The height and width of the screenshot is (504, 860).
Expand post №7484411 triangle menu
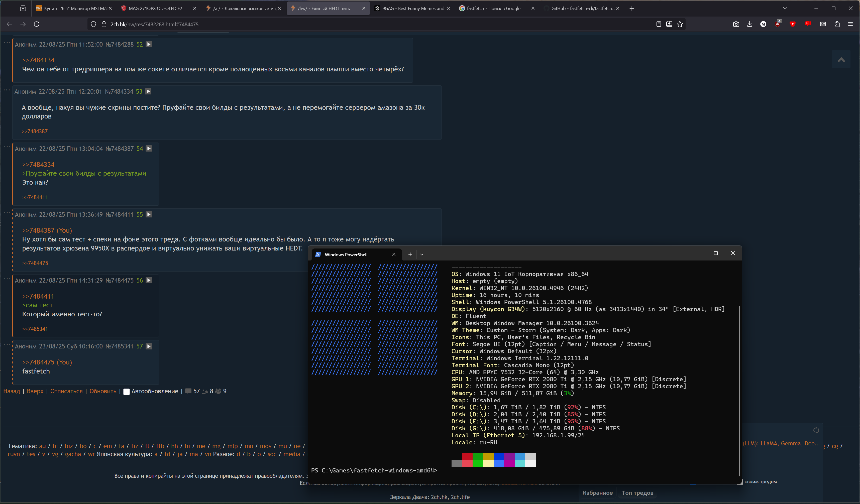(x=149, y=214)
